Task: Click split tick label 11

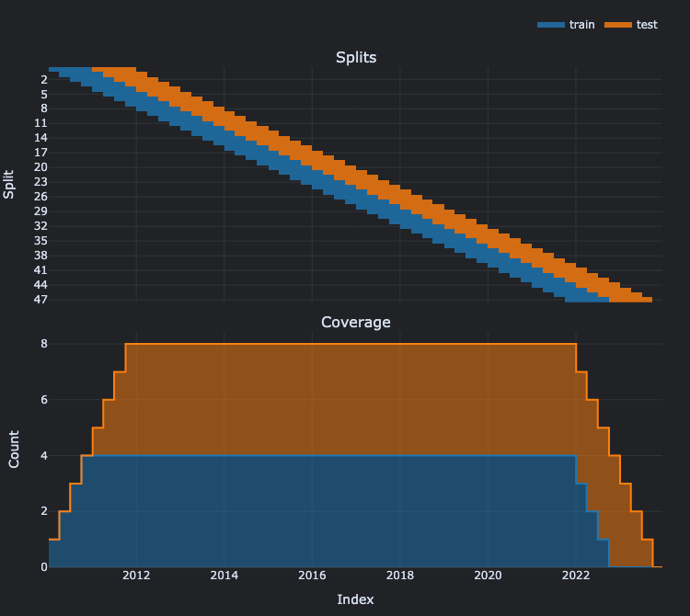Action: pyautogui.click(x=40, y=123)
